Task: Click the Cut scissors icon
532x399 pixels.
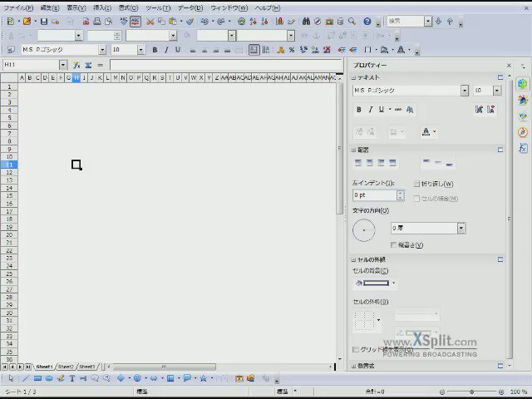Action: 150,22
